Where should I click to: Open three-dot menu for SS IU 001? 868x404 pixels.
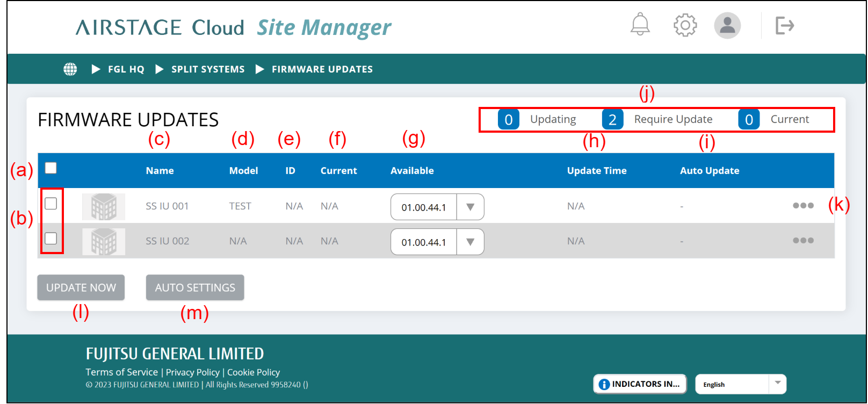[803, 206]
